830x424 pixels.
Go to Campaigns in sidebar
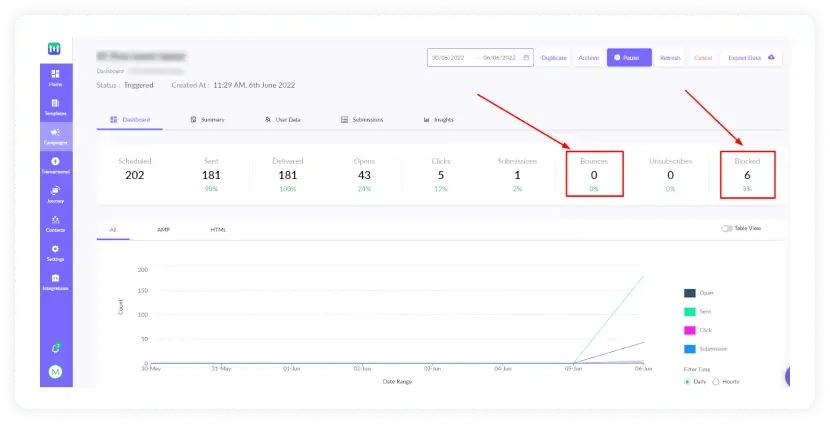[x=55, y=135]
